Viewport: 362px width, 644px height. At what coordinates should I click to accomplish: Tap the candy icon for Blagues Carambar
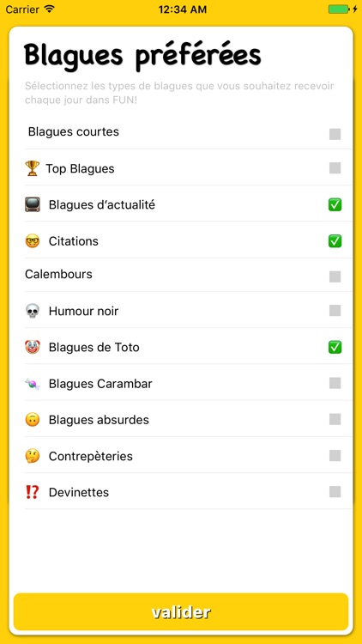point(33,384)
